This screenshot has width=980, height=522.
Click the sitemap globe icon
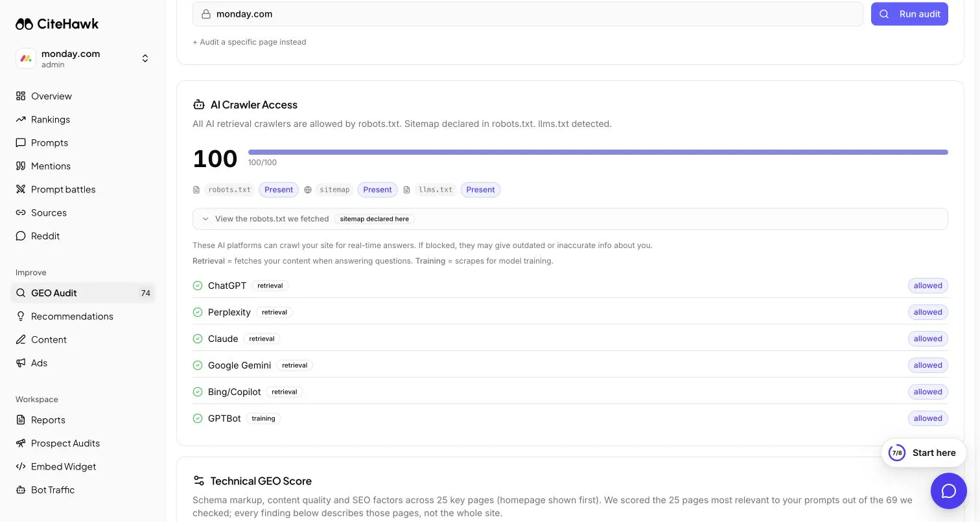point(308,190)
